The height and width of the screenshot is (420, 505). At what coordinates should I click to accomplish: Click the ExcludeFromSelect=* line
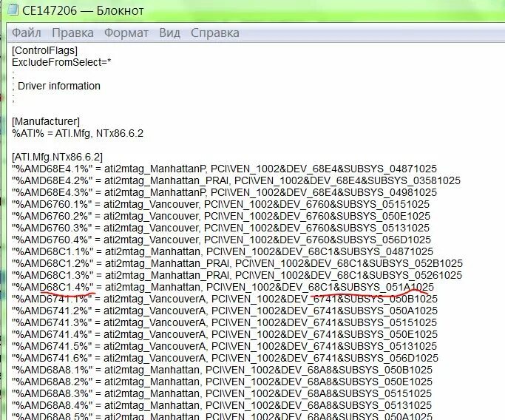click(x=61, y=62)
